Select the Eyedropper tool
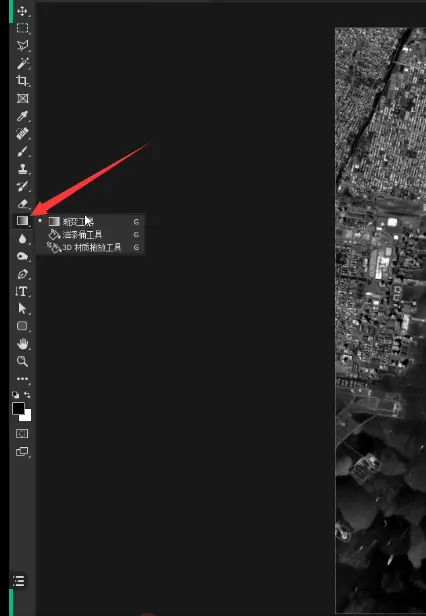 tap(22, 116)
